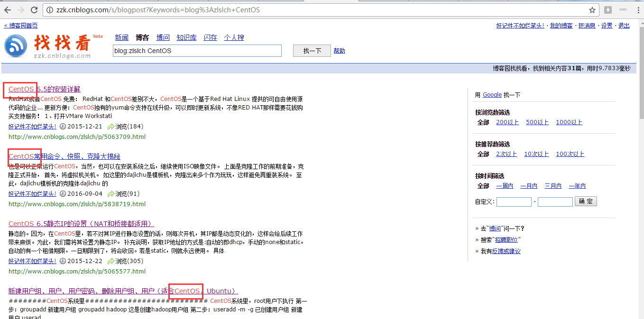
Task: Click the author link beside 2016-09-04
Action: (32, 194)
